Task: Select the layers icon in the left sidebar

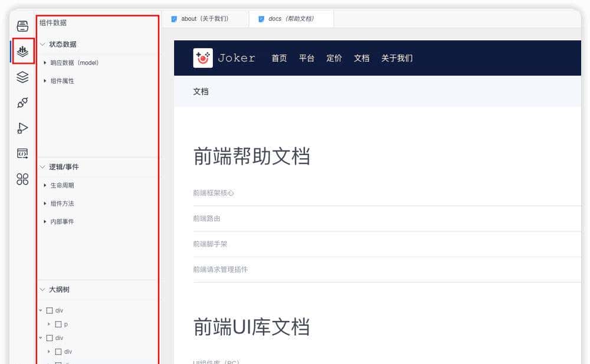Action: click(22, 77)
